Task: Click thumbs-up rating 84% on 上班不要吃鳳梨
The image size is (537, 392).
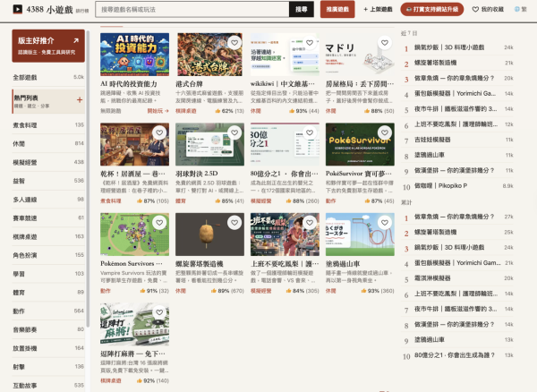Action: [303, 291]
